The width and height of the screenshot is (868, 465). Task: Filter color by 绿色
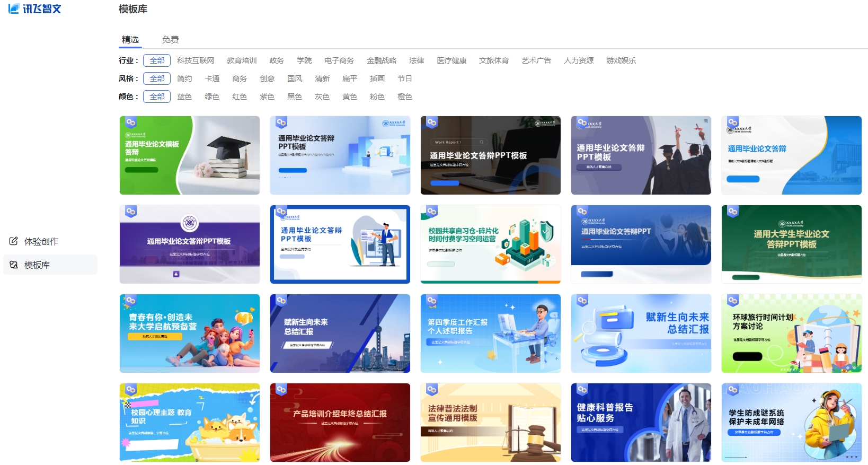212,96
